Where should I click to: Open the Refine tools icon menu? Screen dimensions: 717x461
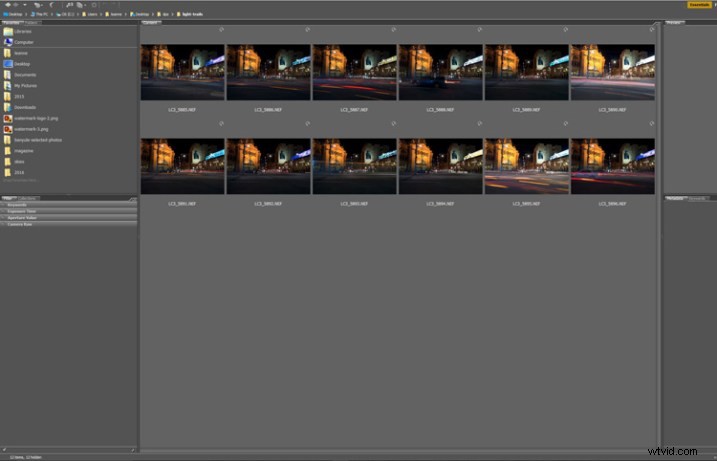[81, 5]
